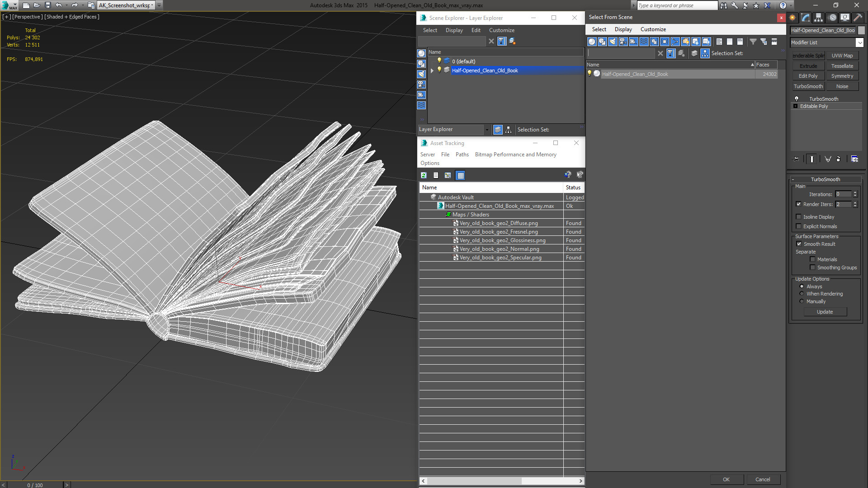Toggle Display Geometry filter in Select From Scene
868x488 pixels.
pos(592,42)
